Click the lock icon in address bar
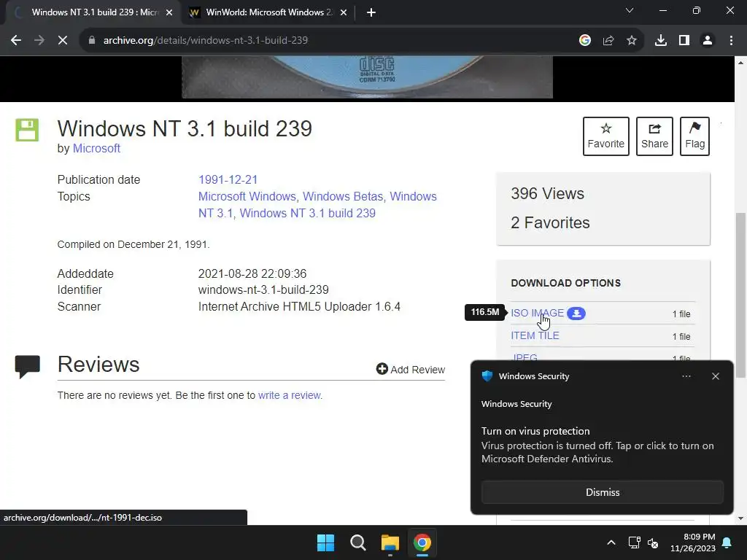The height and width of the screenshot is (560, 747). tap(92, 41)
